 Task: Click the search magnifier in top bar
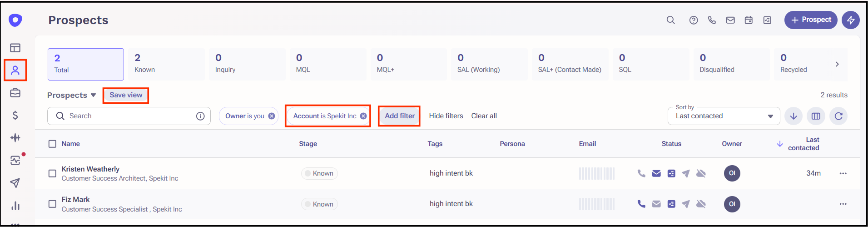tap(670, 20)
